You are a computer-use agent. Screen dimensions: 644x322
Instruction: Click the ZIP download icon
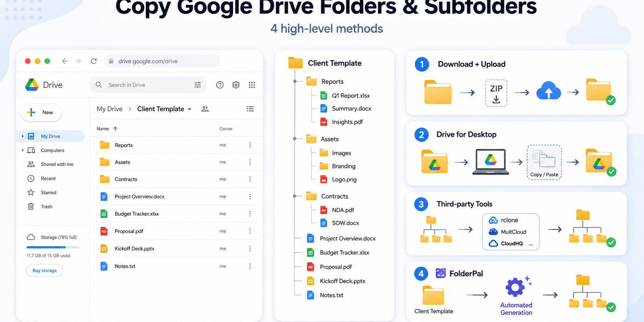coord(496,93)
